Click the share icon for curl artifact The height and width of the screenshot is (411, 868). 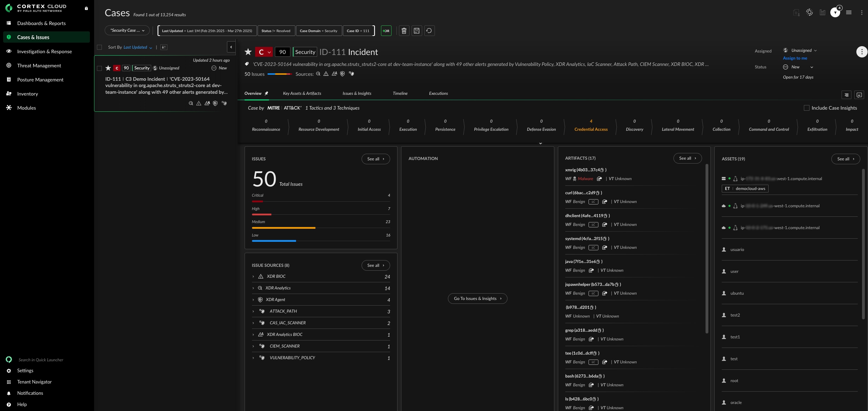[x=604, y=202]
